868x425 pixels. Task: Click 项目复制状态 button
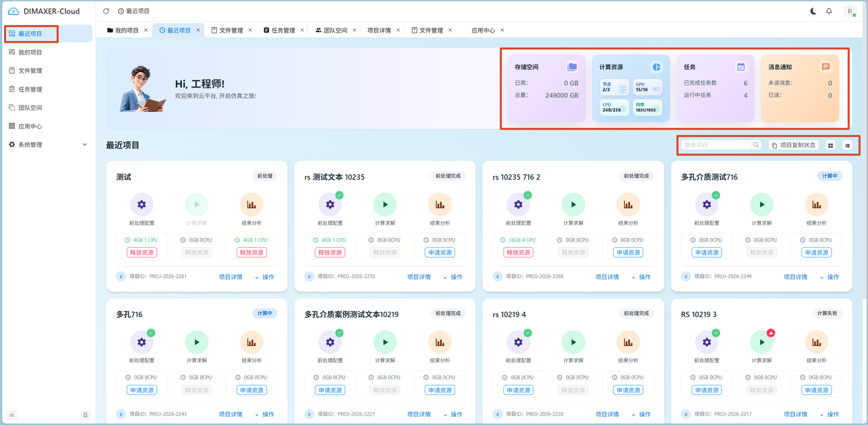click(793, 145)
